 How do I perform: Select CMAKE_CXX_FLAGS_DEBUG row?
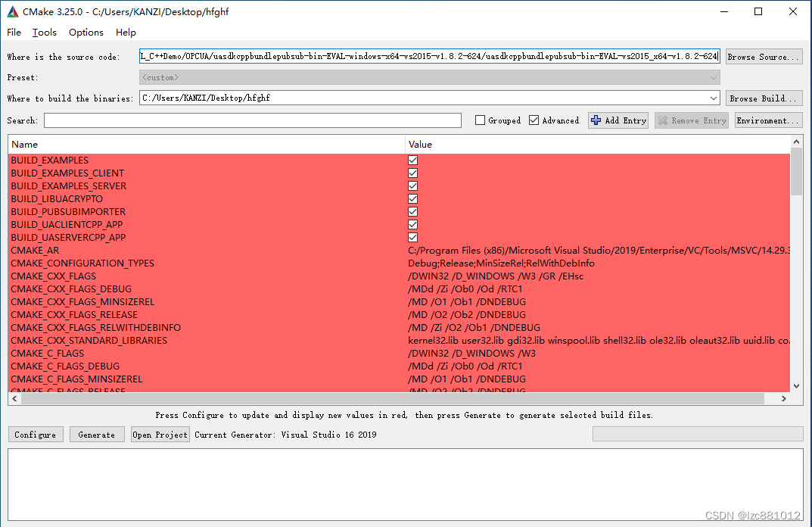399,289
